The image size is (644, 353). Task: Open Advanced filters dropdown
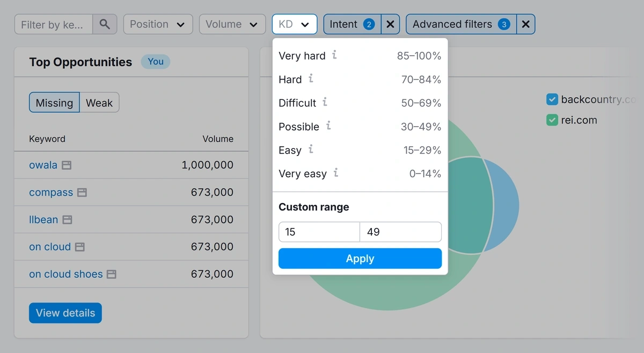[x=461, y=24]
